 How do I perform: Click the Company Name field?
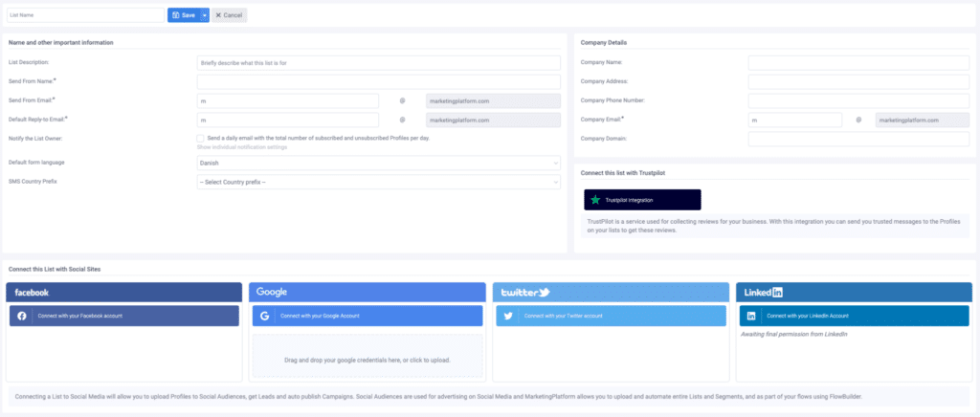coord(858,62)
